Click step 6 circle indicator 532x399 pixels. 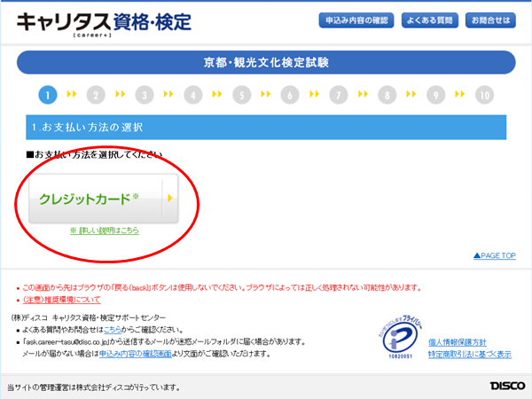click(290, 95)
